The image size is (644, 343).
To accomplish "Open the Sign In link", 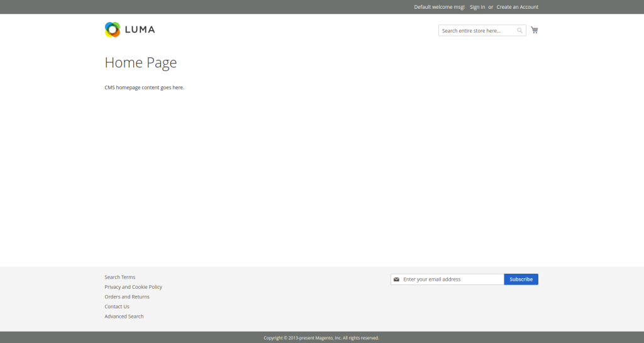I will pyautogui.click(x=477, y=7).
